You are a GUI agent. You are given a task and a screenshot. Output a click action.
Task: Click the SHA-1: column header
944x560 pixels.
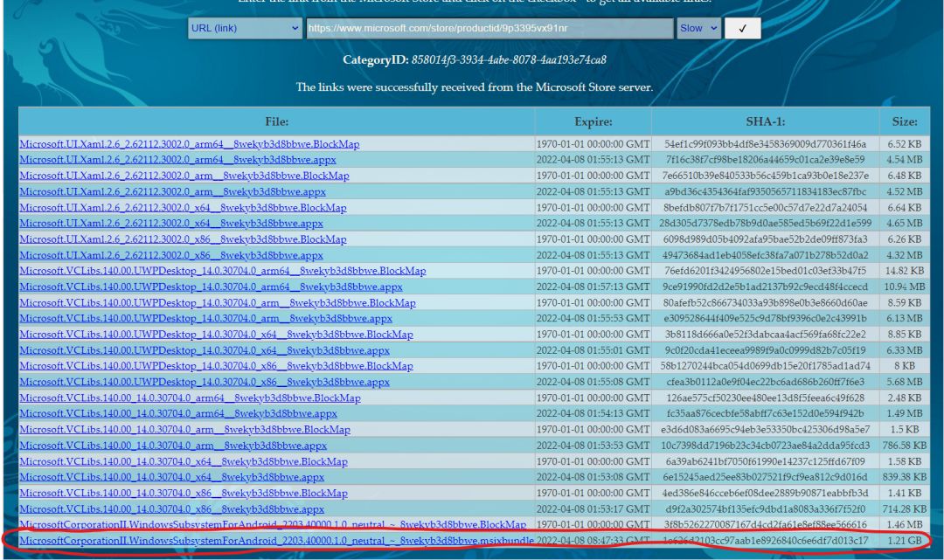(x=765, y=121)
